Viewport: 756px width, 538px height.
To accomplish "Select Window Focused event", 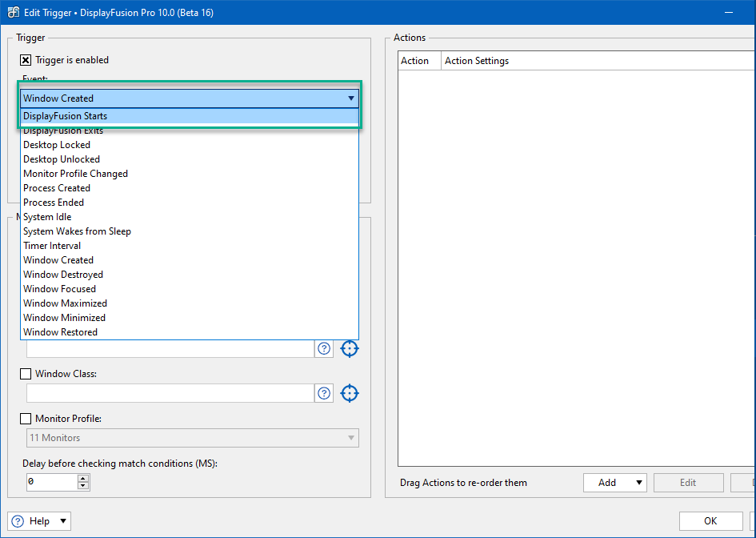I will (190, 289).
